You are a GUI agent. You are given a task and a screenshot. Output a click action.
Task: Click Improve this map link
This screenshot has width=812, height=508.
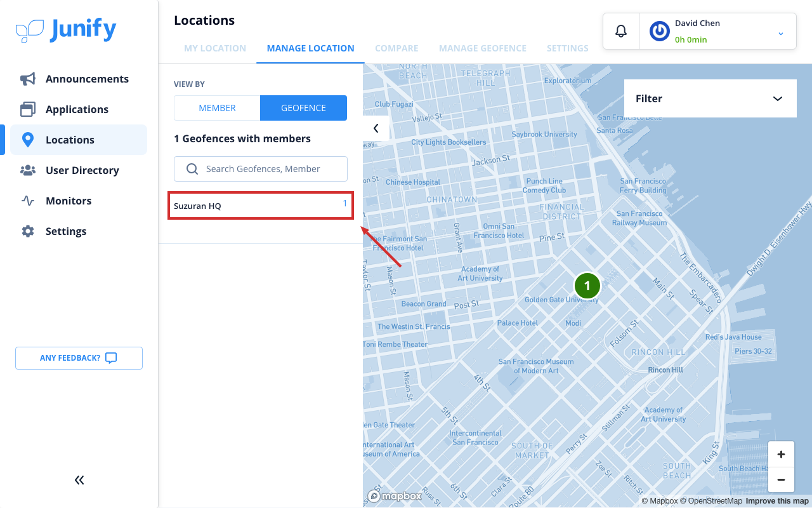[x=777, y=501]
